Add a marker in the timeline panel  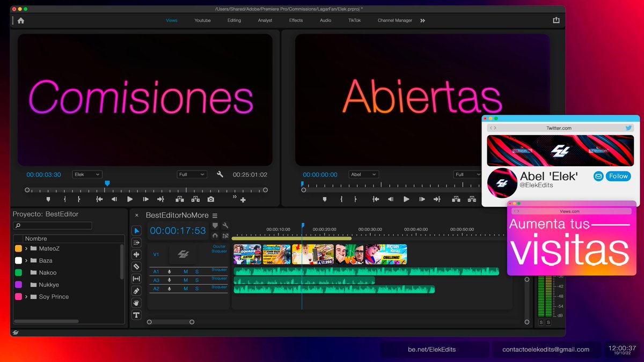click(x=215, y=226)
